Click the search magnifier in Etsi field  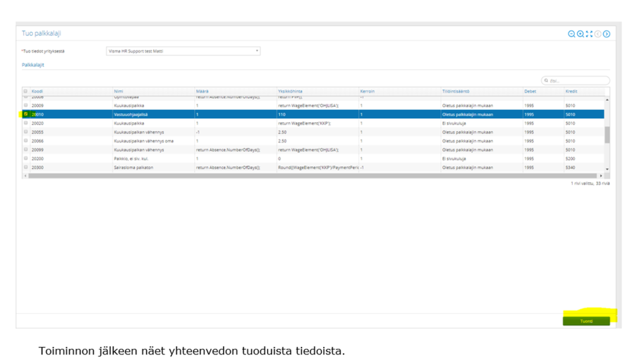pyautogui.click(x=546, y=80)
